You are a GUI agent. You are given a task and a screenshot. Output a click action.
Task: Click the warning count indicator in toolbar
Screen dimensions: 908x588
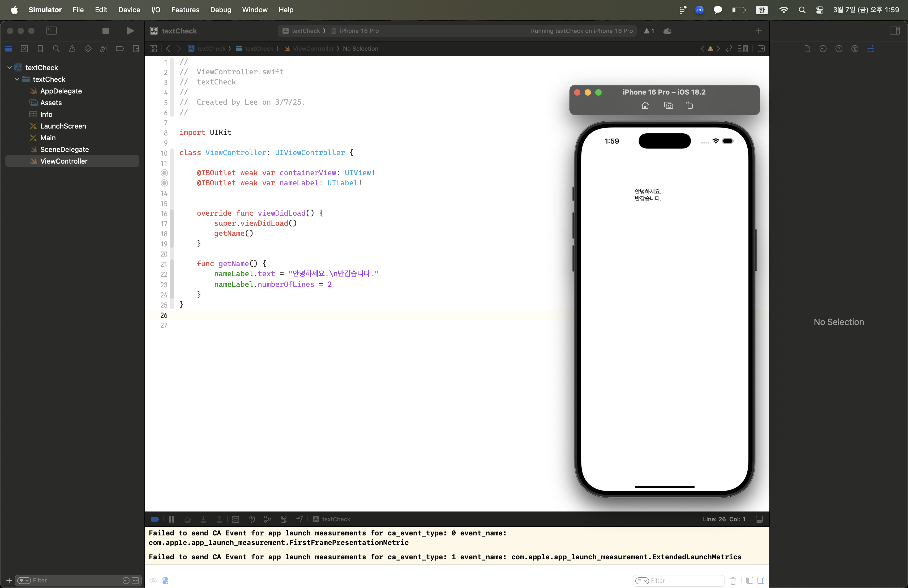pyautogui.click(x=649, y=31)
